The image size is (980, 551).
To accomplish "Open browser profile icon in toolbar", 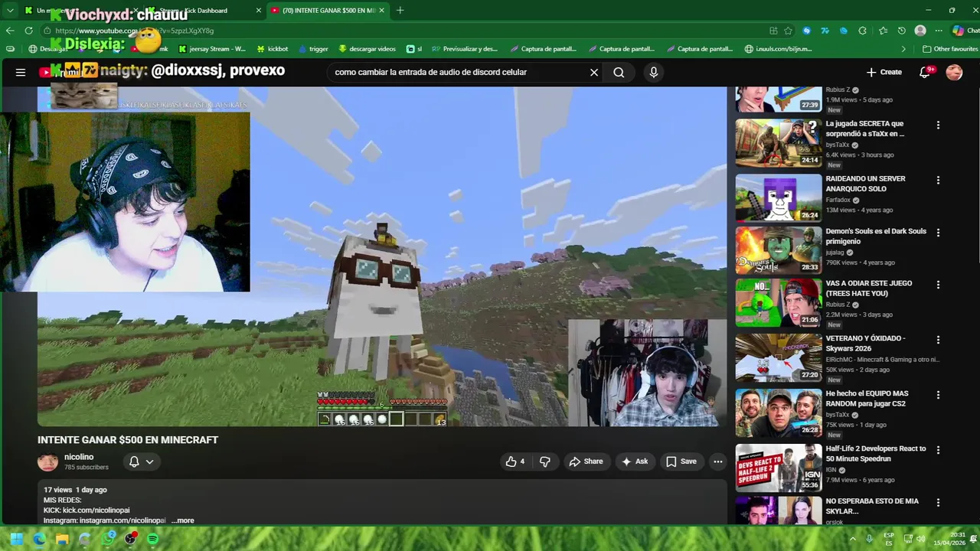I will point(920,31).
